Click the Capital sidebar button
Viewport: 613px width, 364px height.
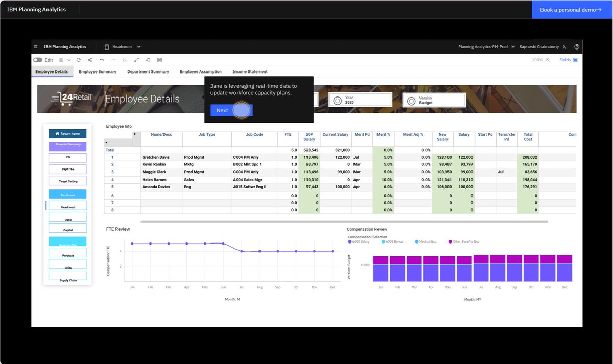coord(67,229)
